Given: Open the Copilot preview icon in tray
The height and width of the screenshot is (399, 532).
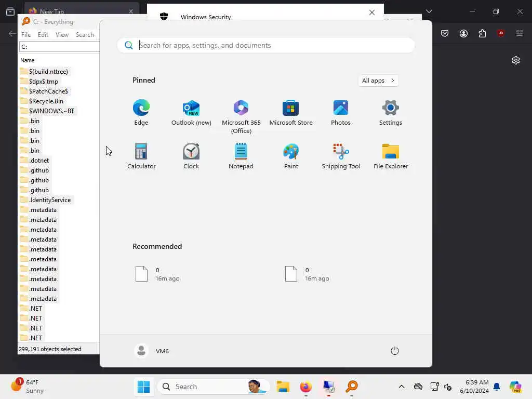Looking at the screenshot, I should pyautogui.click(x=515, y=387).
